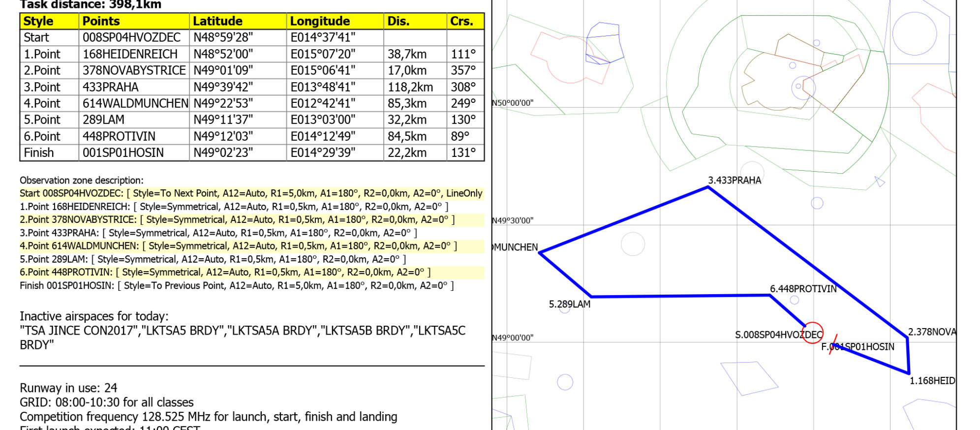Screen dimensions: 980x430
Task: Click the 614WALDMUNCHEN table cell
Action: pyautogui.click(x=135, y=103)
